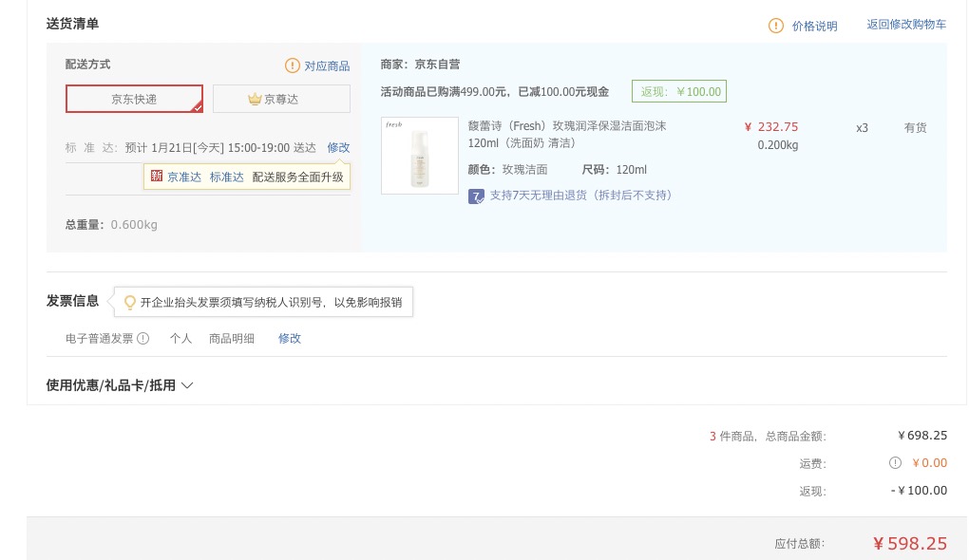Click the 颜色：玫瑰洁面 text
Image resolution: width=969 pixels, height=560 pixels.
(507, 170)
